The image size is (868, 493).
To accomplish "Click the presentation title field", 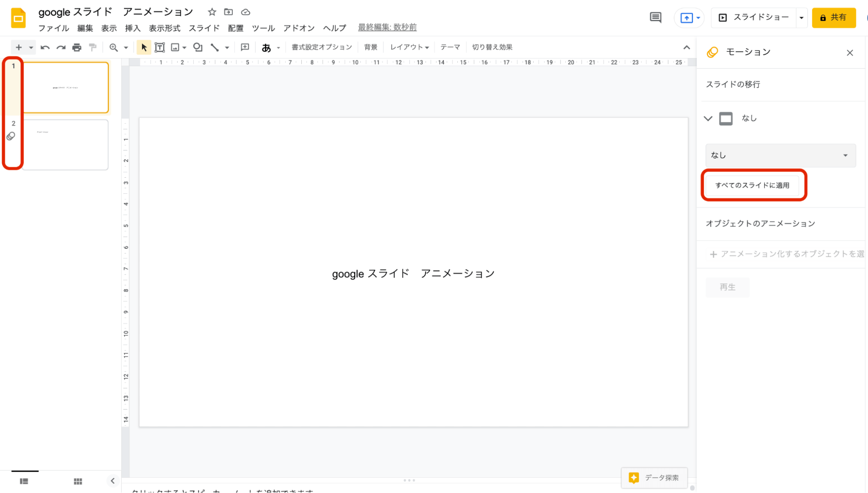I will [x=116, y=12].
